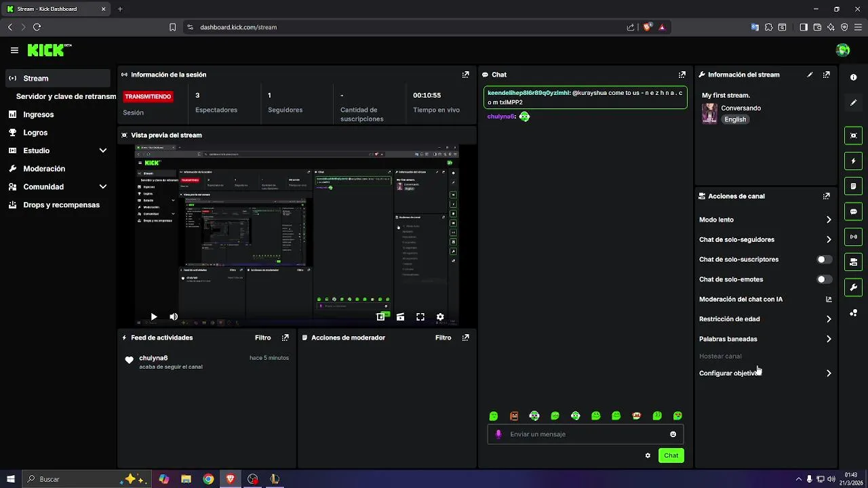The height and width of the screenshot is (488, 868).
Task: Pop out the Chat panel
Action: coord(682,75)
